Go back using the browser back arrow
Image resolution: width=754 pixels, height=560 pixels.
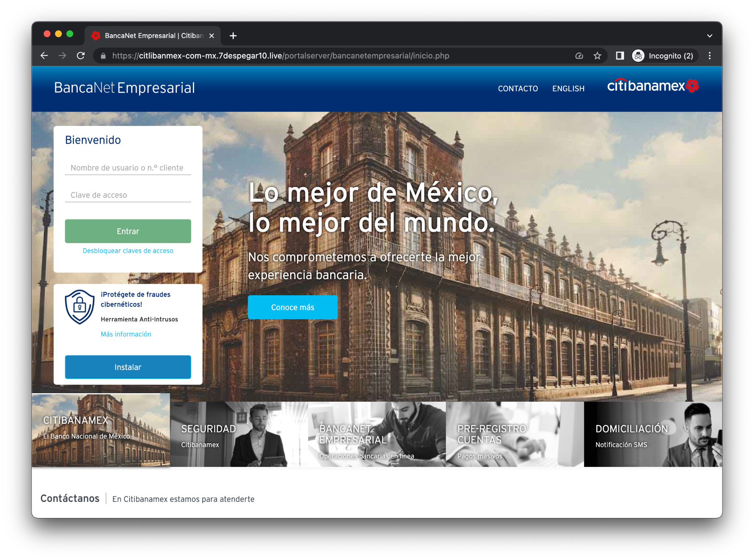pyautogui.click(x=44, y=56)
